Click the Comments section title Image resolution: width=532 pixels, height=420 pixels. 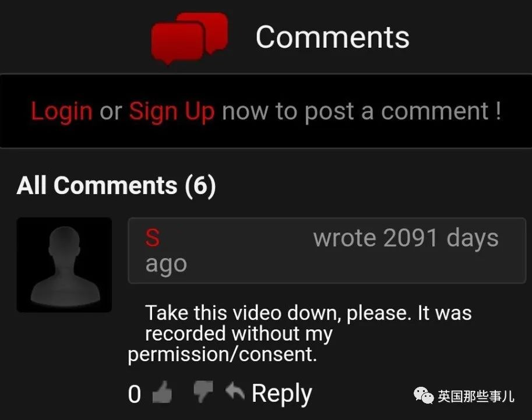click(x=333, y=37)
